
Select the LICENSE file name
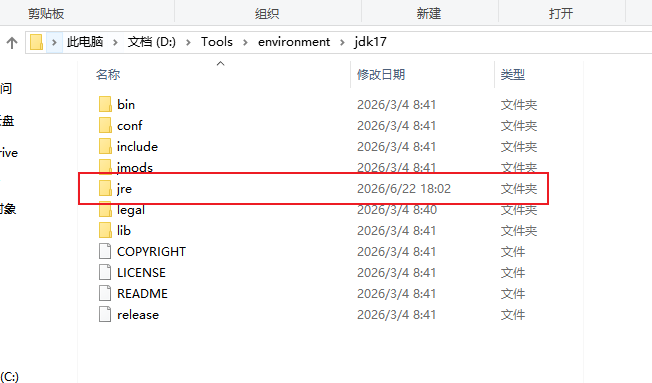pos(141,272)
